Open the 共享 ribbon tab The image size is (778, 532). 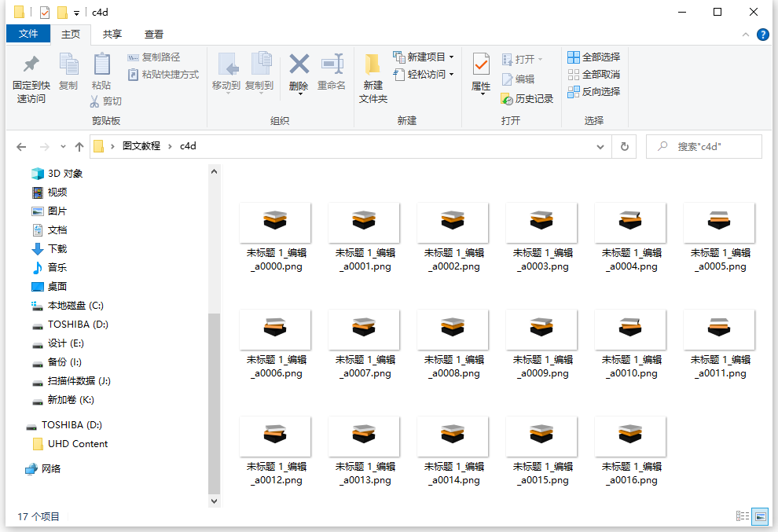point(112,34)
